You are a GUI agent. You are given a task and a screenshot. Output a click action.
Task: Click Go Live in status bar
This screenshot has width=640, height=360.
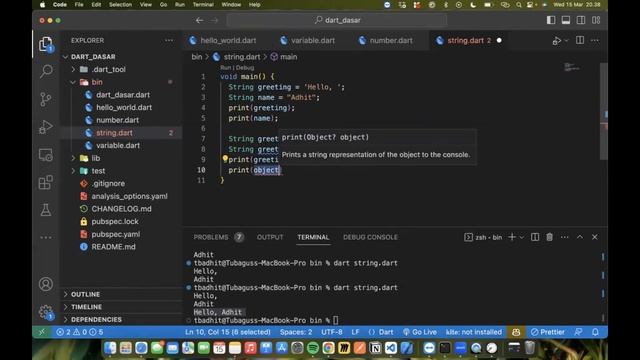420,332
